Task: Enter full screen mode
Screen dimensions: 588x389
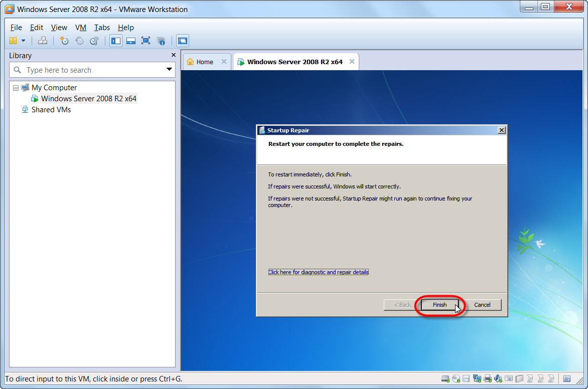Action: pos(145,41)
